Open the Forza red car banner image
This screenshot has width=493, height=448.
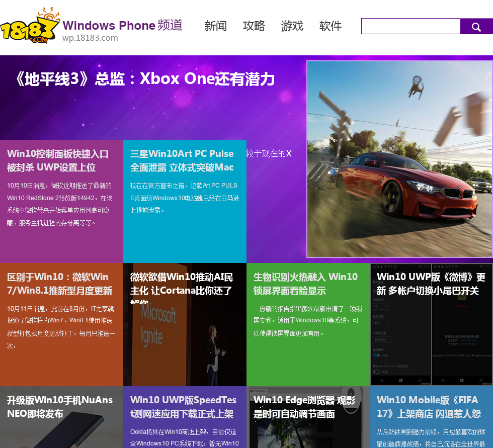399,159
